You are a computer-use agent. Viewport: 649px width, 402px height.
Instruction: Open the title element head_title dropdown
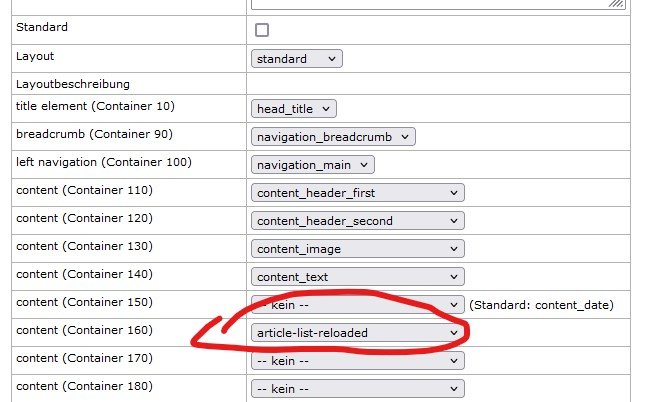(294, 109)
